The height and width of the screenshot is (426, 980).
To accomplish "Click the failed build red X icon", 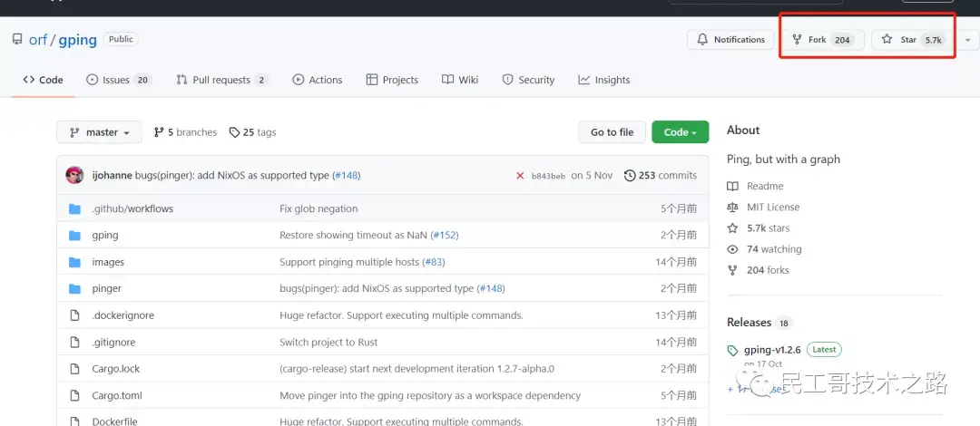I will (x=520, y=176).
